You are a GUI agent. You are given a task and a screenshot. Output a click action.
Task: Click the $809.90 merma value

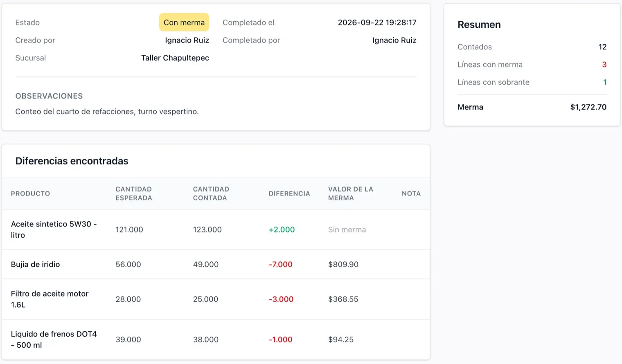point(343,264)
